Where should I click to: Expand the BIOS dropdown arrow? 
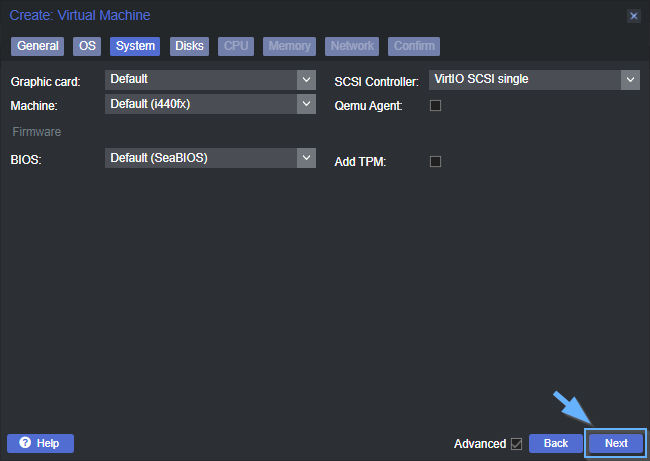306,158
